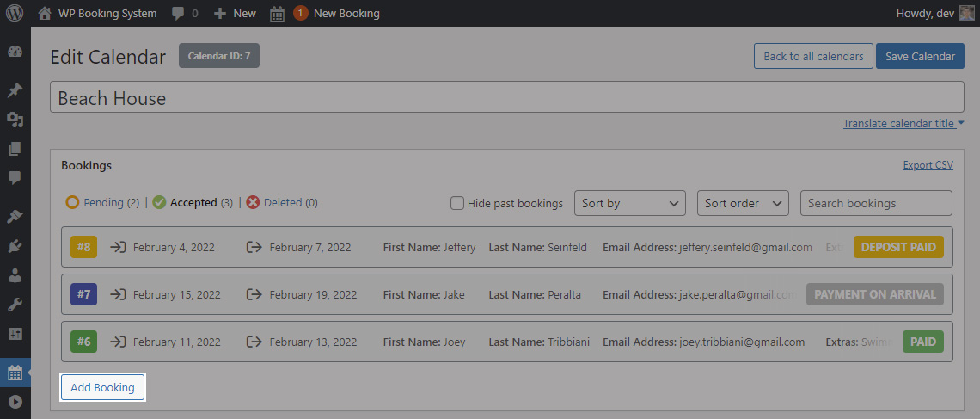The image size is (980, 419).
Task: Open Tools via the sidebar wrench icon
Action: pos(15,305)
